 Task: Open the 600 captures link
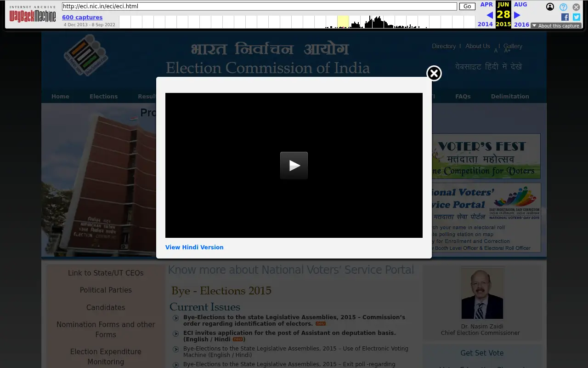pos(82,17)
